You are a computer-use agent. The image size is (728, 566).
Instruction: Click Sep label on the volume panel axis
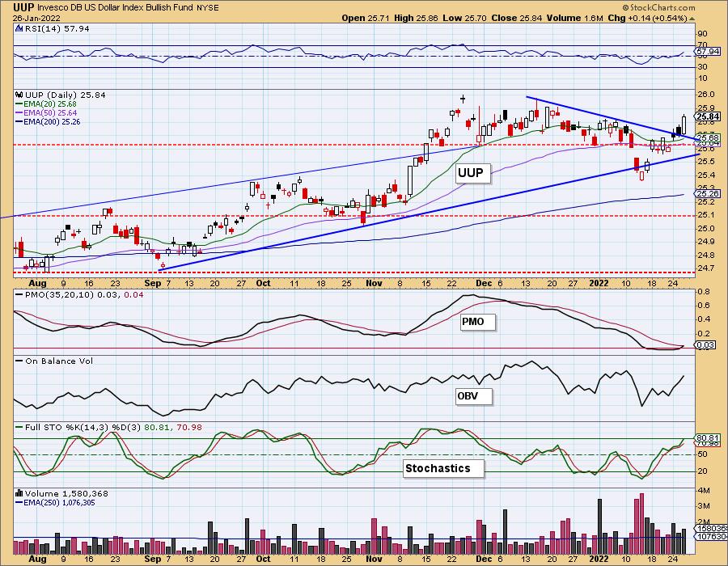coord(152,559)
